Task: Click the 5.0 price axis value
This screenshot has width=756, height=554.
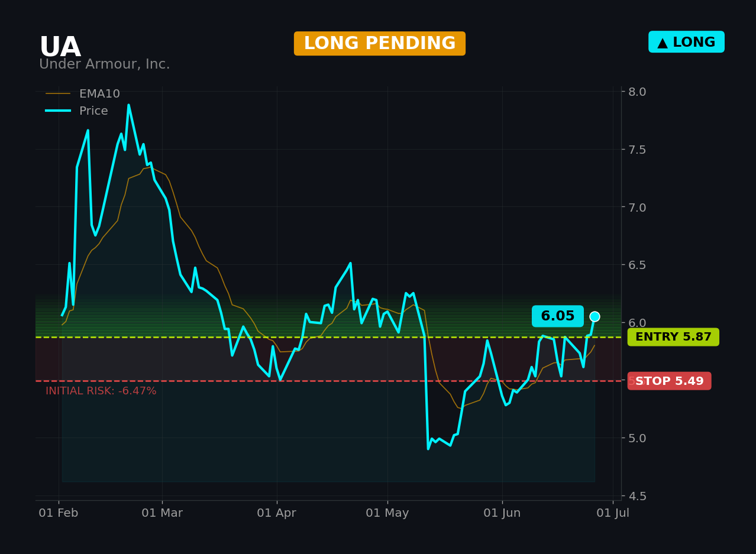Action: click(x=637, y=438)
